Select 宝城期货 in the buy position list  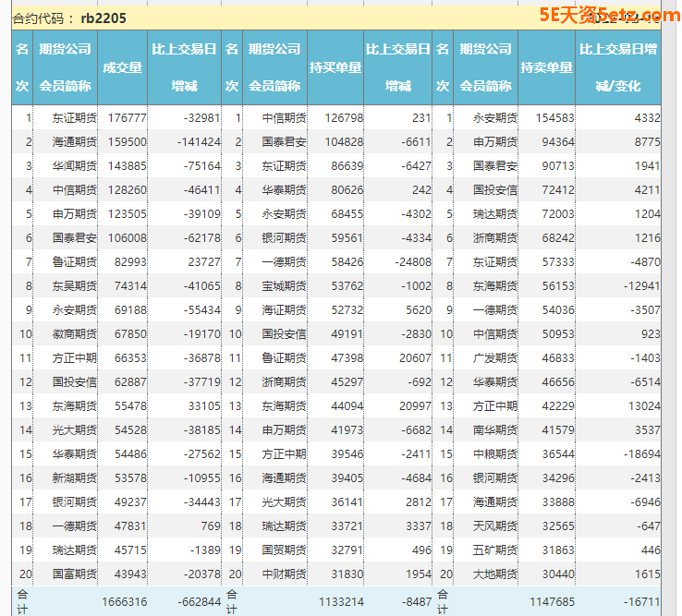point(285,285)
